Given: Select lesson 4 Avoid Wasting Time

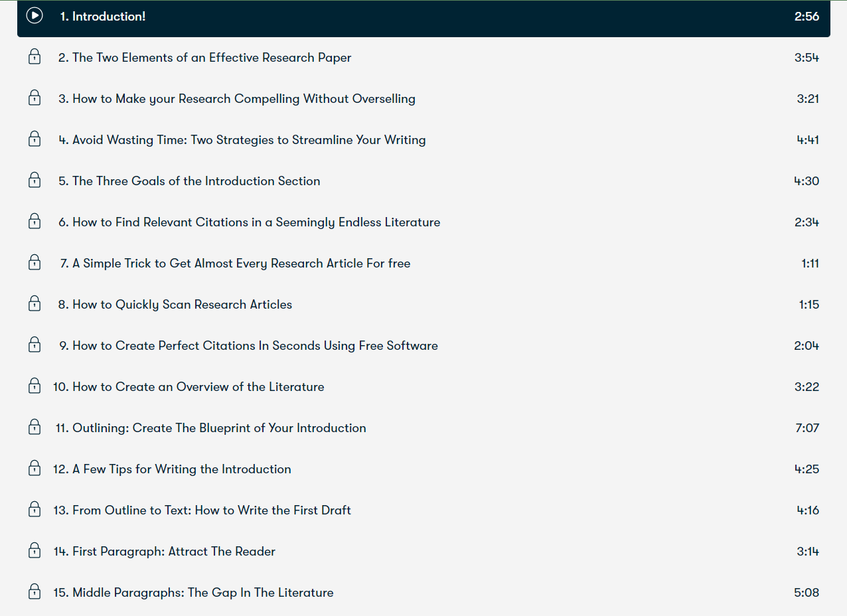Looking at the screenshot, I should pos(243,139).
